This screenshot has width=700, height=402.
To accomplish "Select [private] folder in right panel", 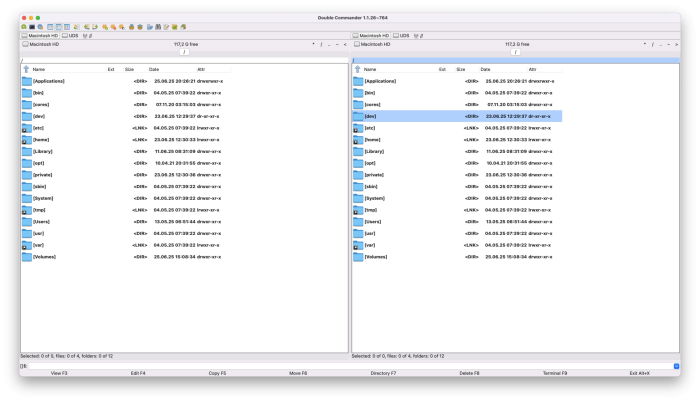I will click(x=457, y=175).
